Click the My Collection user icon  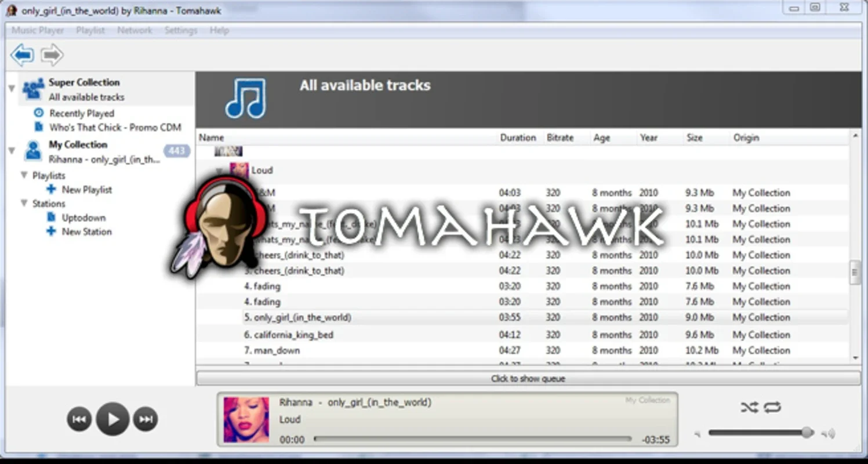33,151
